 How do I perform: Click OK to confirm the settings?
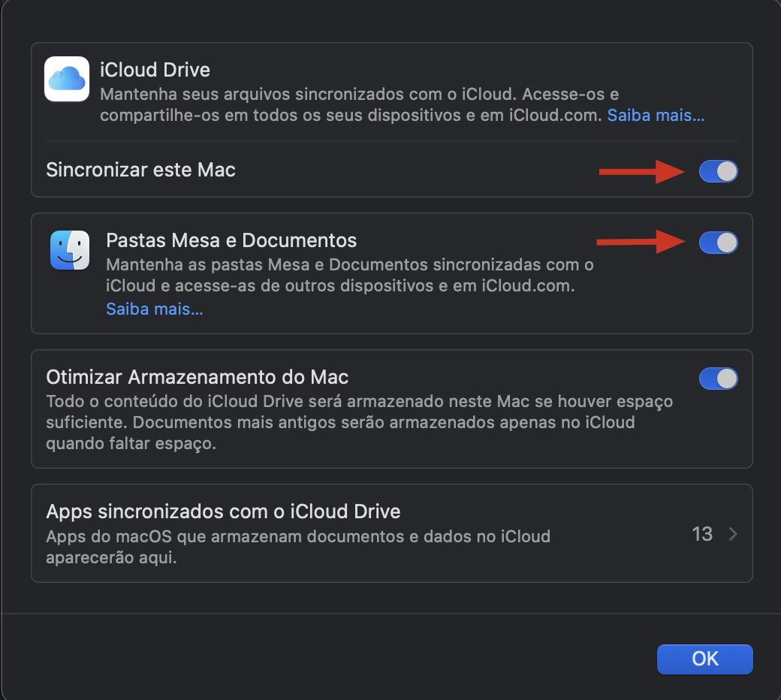(x=704, y=659)
